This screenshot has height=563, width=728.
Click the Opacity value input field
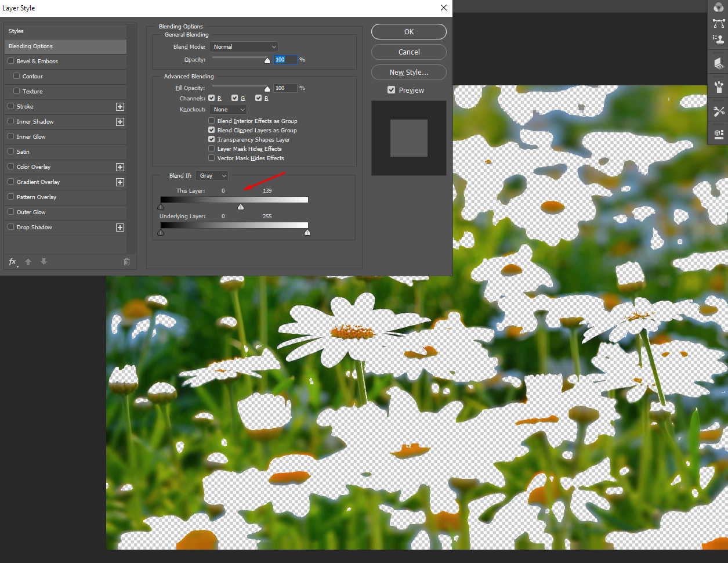click(285, 59)
